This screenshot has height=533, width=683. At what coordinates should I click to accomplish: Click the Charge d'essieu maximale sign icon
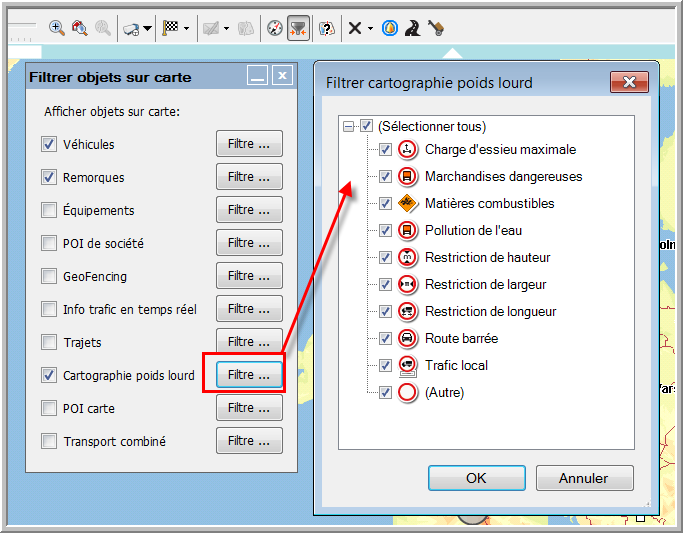[x=407, y=149]
